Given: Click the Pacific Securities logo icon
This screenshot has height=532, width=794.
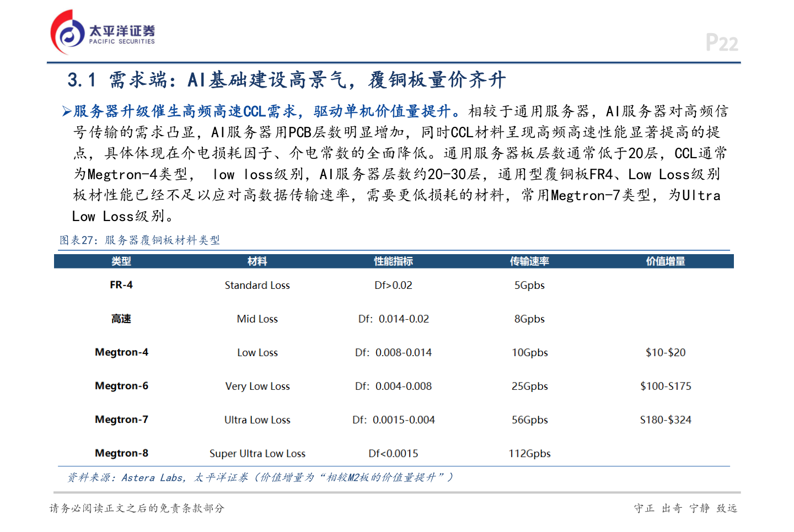Looking at the screenshot, I should 67,32.
